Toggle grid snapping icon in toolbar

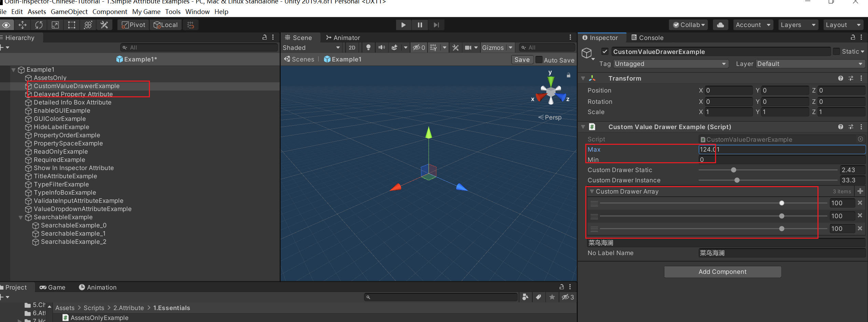[x=191, y=25]
